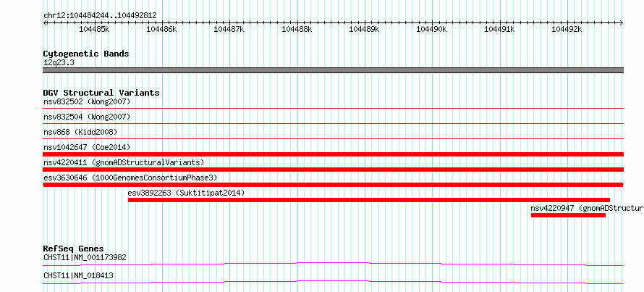This screenshot has height=292, width=644.
Task: Click the right arrowhead of the ruler
Action: point(622,22)
